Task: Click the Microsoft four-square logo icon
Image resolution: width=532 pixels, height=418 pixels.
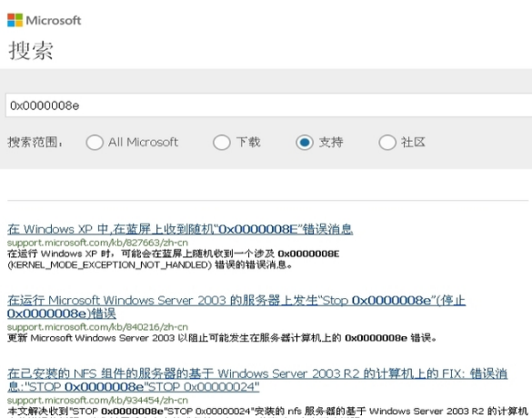Action: (x=15, y=20)
